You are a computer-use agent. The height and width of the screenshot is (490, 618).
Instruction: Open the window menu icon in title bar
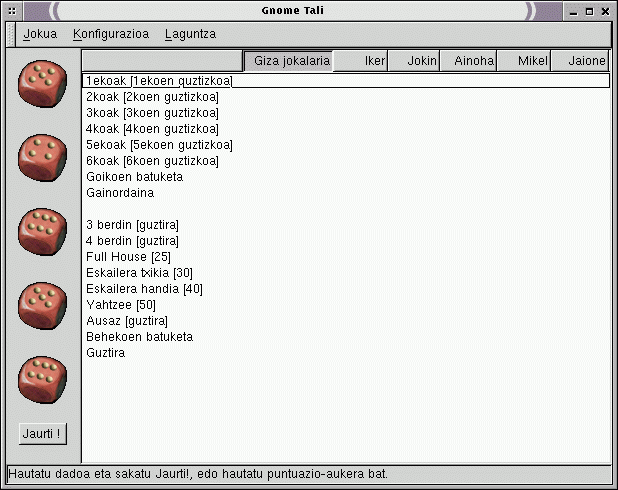coord(12,11)
